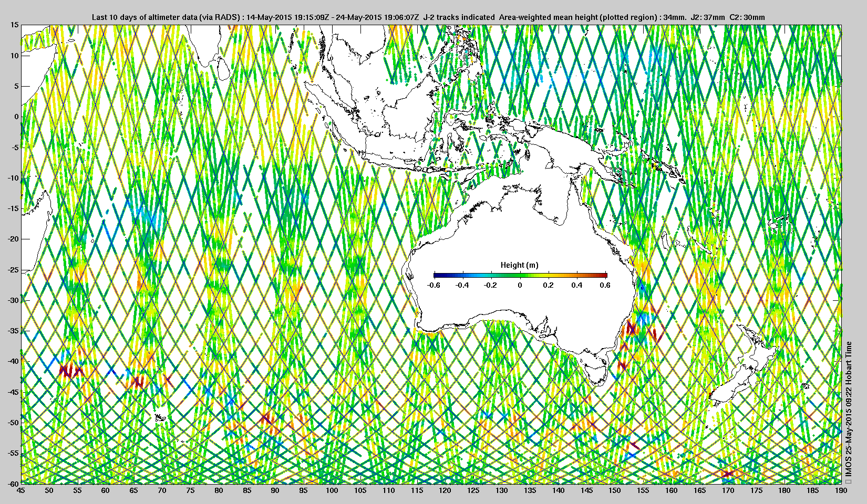Click longitude tick label "130" on x-axis
Viewport: 867px width, 504px height.
click(501, 490)
